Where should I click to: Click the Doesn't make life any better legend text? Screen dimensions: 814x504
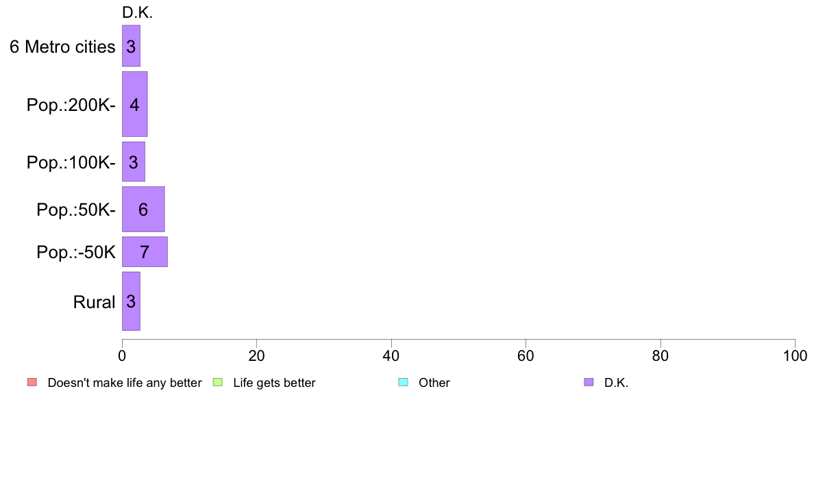[125, 383]
